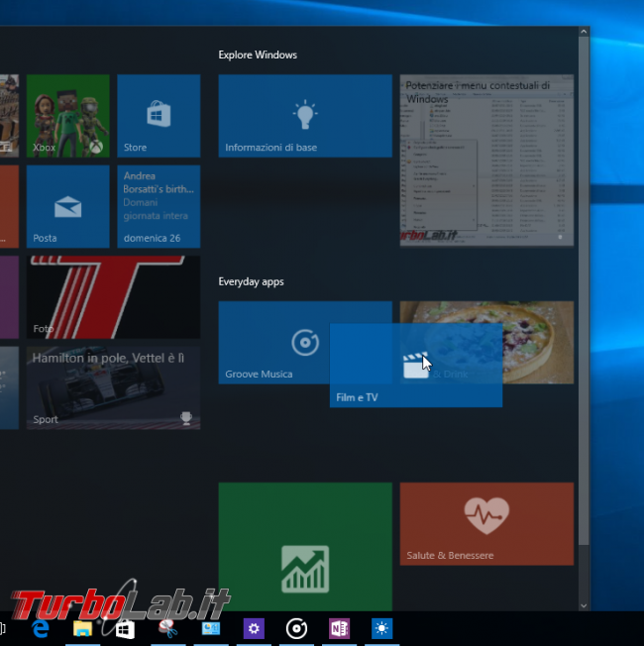Image resolution: width=644 pixels, height=646 pixels.
Task: Open the Control Panel taskbar icon
Action: (x=211, y=629)
